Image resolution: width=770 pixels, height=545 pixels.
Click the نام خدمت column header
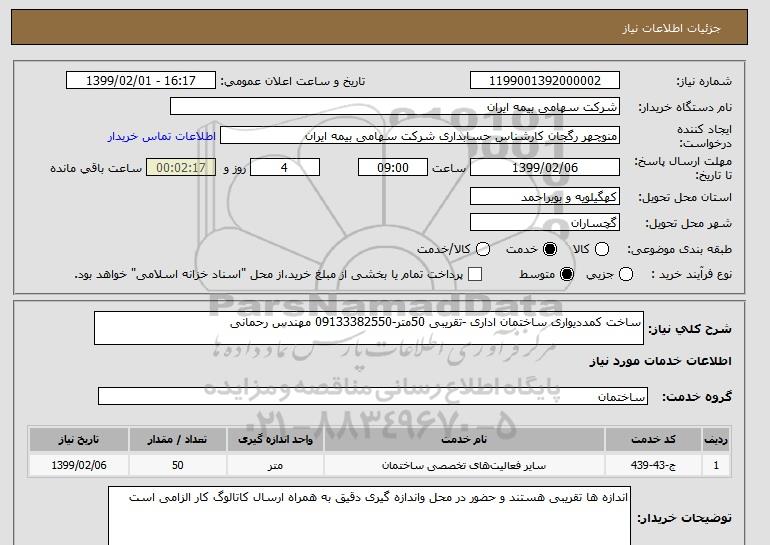464,439
